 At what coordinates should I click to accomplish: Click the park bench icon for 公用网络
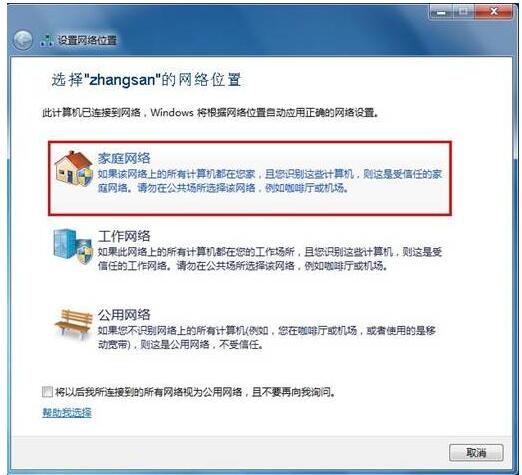tap(73, 324)
